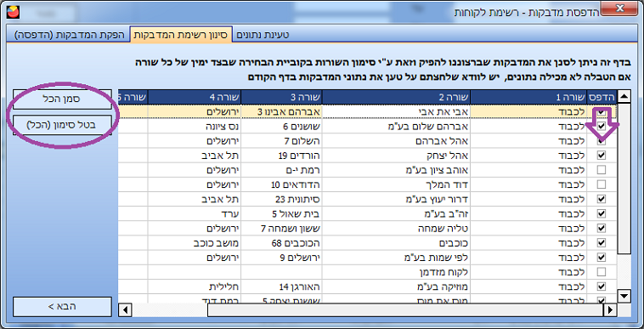The width and height of the screenshot is (644, 329).
Task: Select the cell אברהם שלום בע"מ
Action: pos(396,126)
